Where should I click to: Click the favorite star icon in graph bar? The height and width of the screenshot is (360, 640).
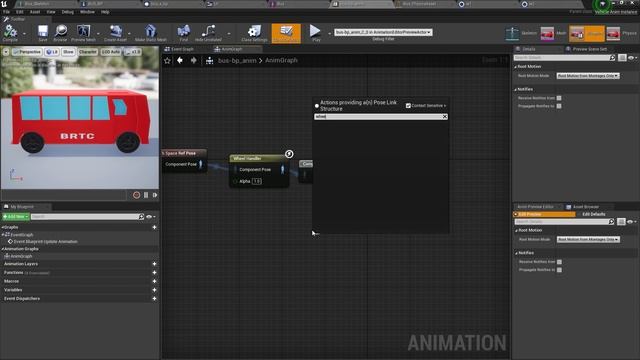coord(167,60)
